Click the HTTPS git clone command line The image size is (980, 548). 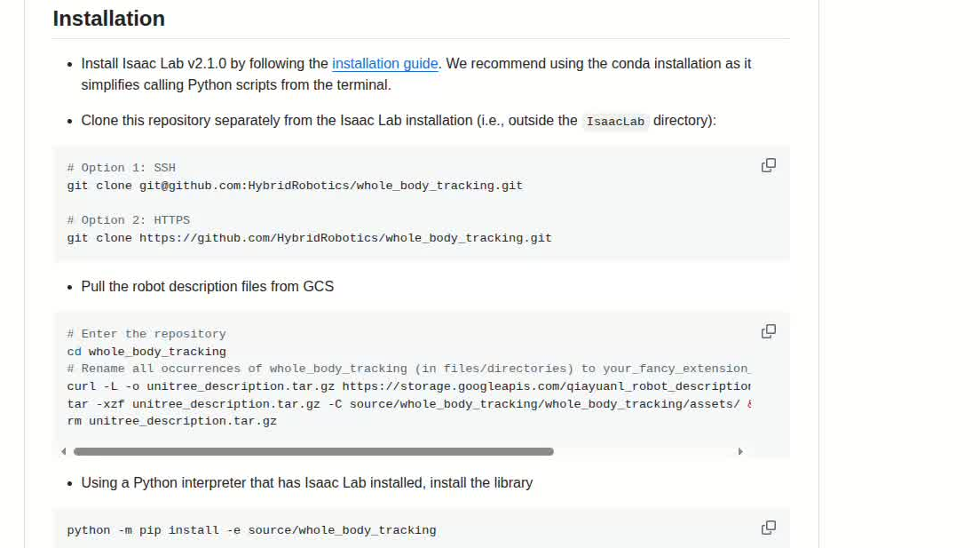[x=309, y=238]
